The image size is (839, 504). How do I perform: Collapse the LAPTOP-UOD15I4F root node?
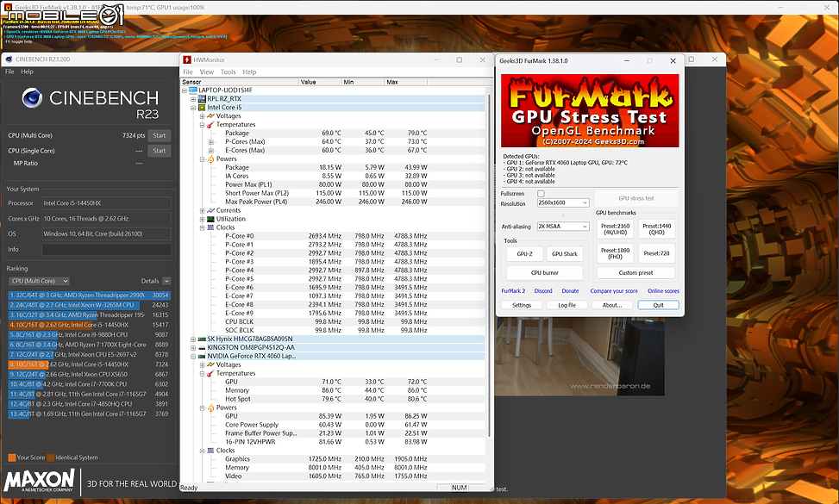[x=185, y=90]
